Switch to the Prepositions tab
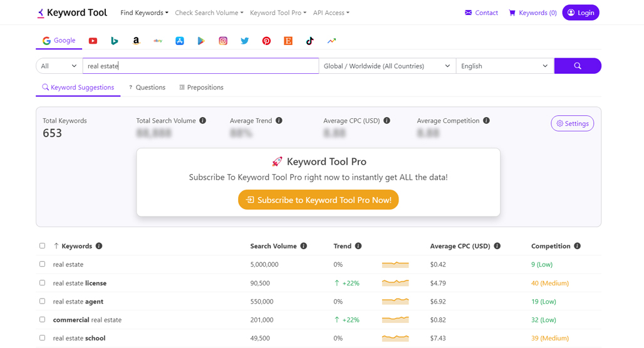 click(x=201, y=88)
